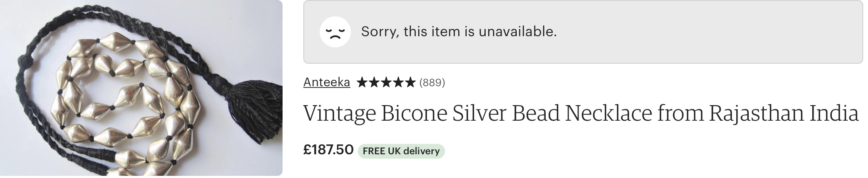868x178 pixels.
Task: Click the fourth rating star
Action: pyautogui.click(x=398, y=82)
